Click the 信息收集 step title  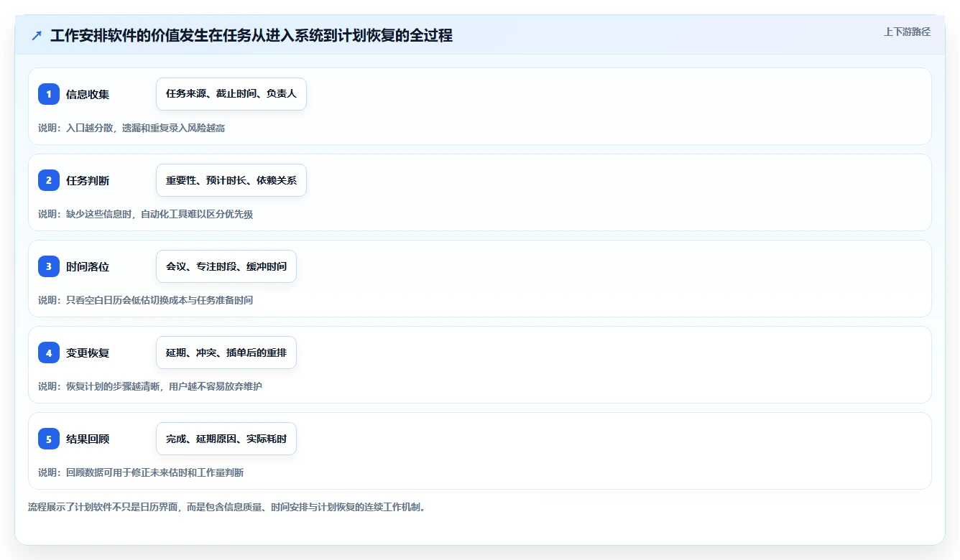click(88, 94)
